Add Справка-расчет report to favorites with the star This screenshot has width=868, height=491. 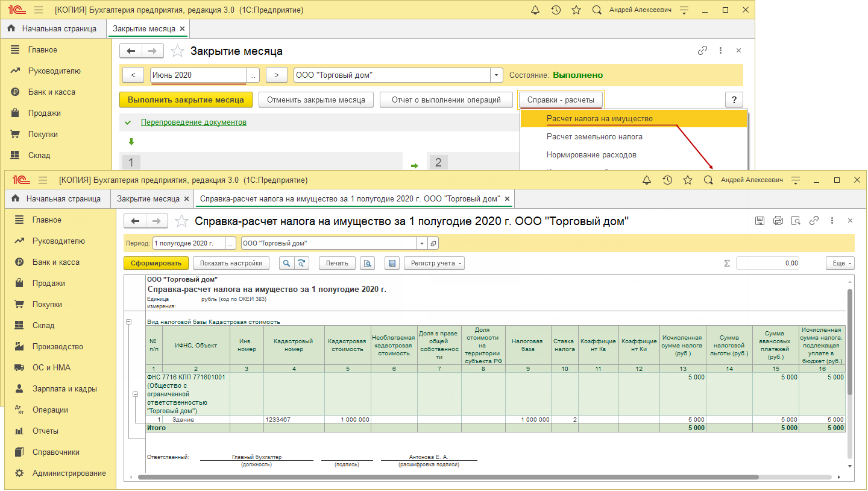click(181, 221)
